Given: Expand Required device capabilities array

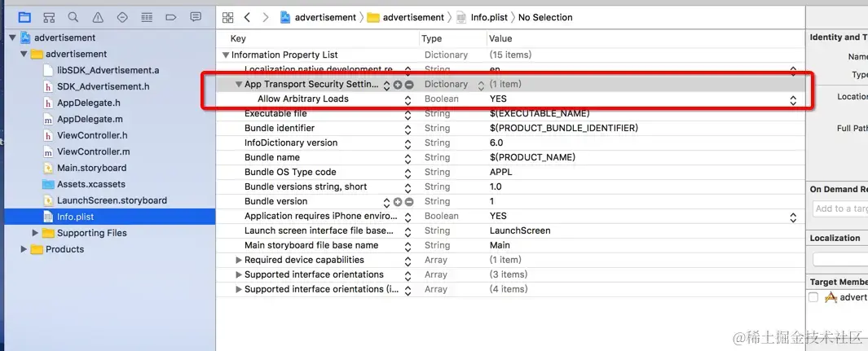Looking at the screenshot, I should tap(239, 261).
